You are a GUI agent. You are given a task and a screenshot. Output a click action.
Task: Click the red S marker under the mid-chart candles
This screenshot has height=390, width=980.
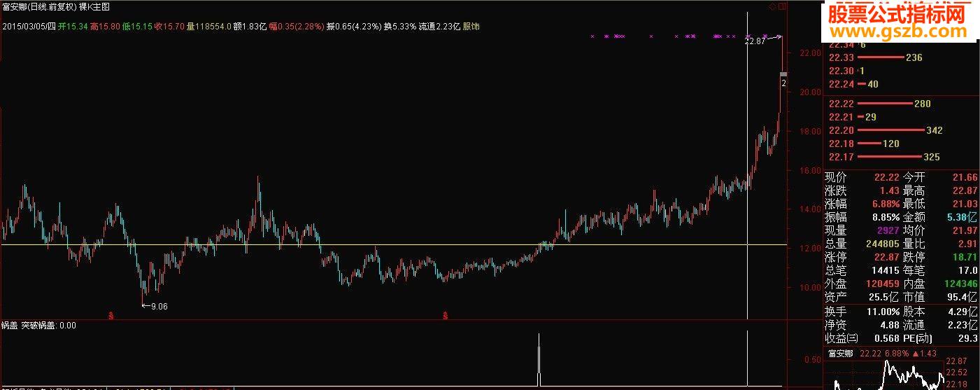click(x=446, y=316)
